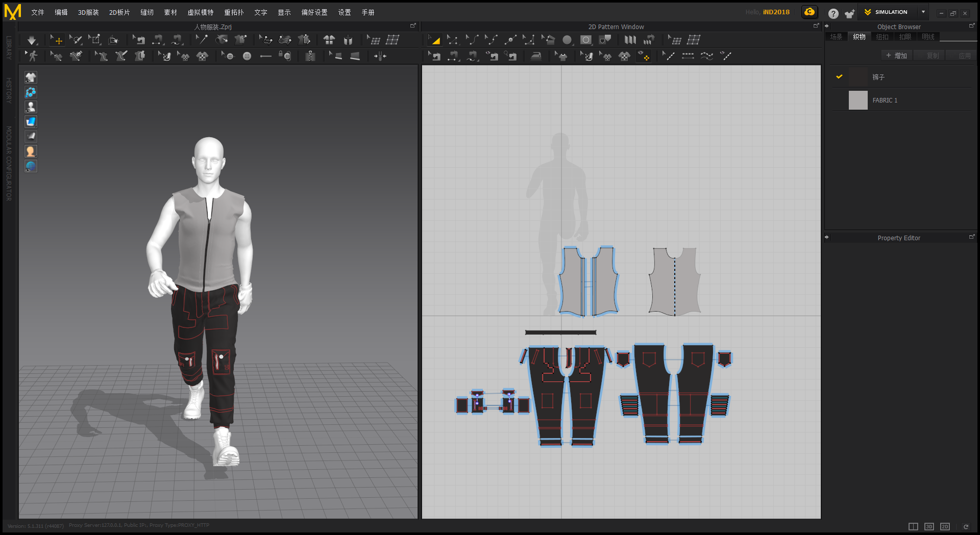Switch to 2D only view layout
980x535 pixels.
[945, 526]
